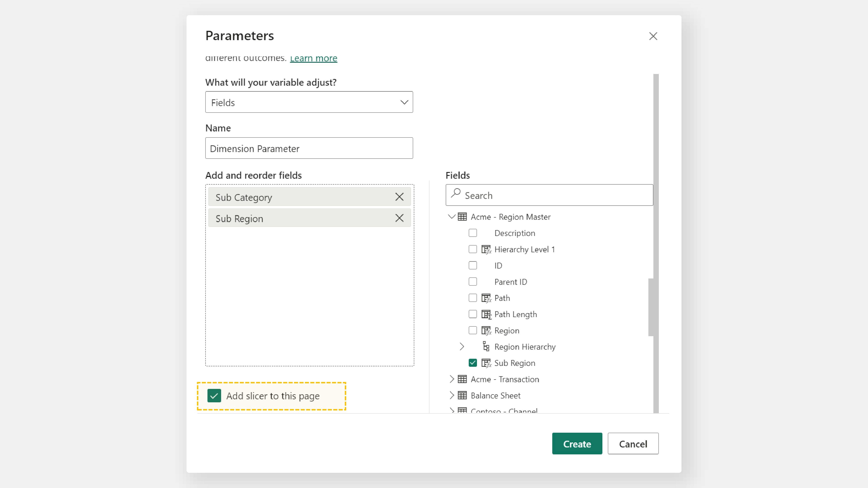Click the Acme - Transaction table icon
This screenshot has height=488, width=868.
point(462,379)
